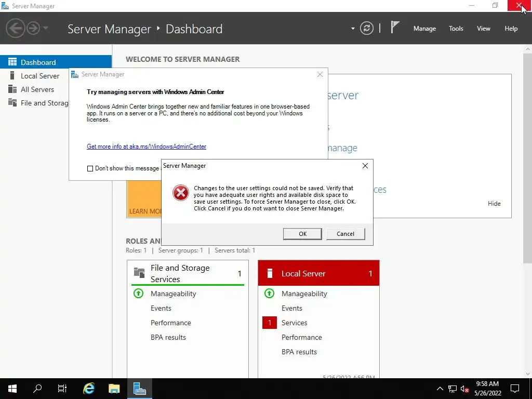This screenshot has width=532, height=399.
Task: Open the Manage menu
Action: tap(424, 29)
